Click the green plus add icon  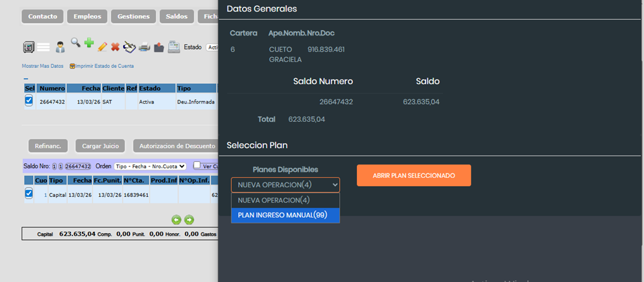(x=89, y=43)
